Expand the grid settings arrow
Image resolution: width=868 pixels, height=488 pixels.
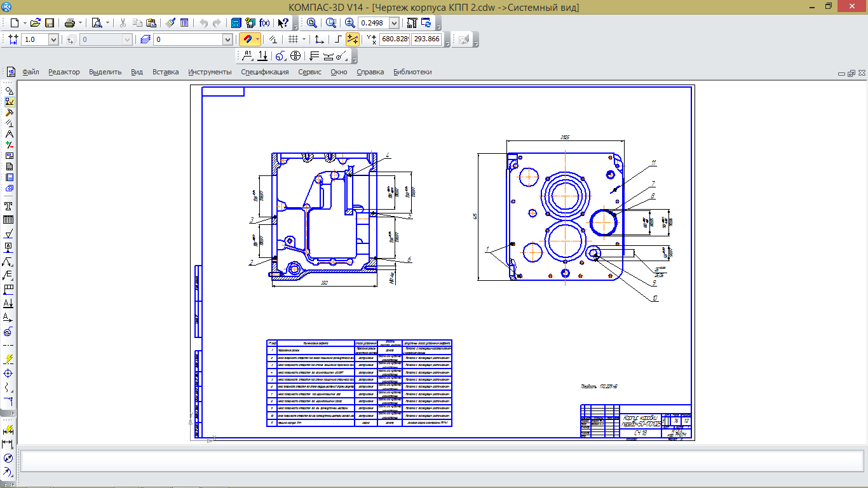(304, 39)
